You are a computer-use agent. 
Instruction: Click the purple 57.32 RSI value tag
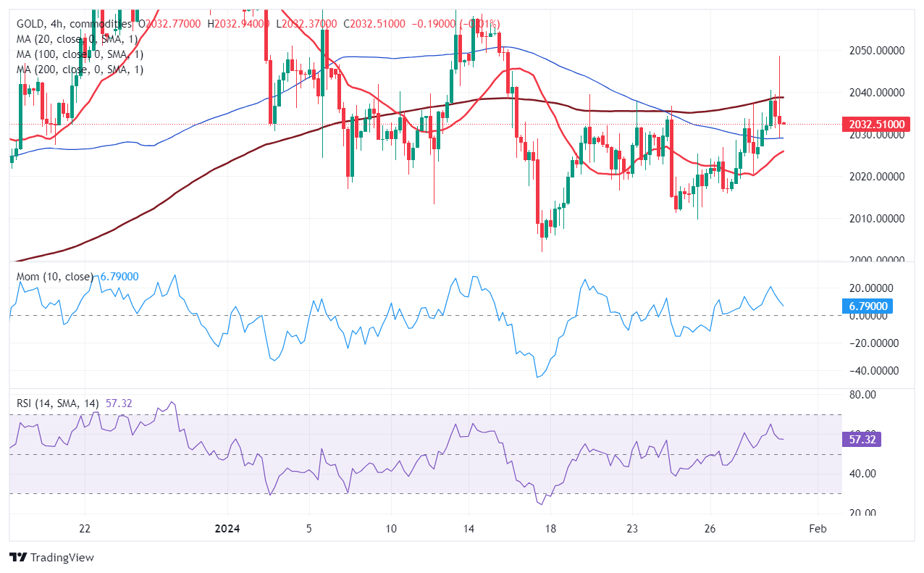pos(860,440)
